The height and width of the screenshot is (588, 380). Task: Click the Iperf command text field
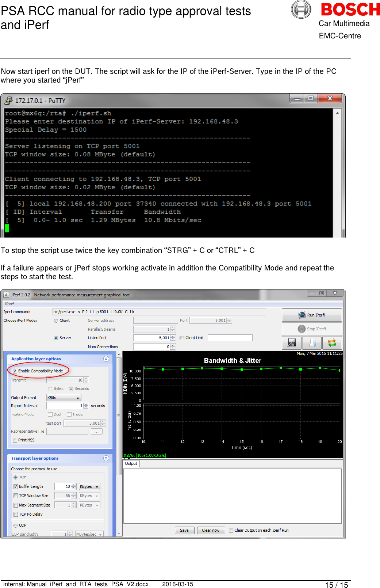pos(159,312)
